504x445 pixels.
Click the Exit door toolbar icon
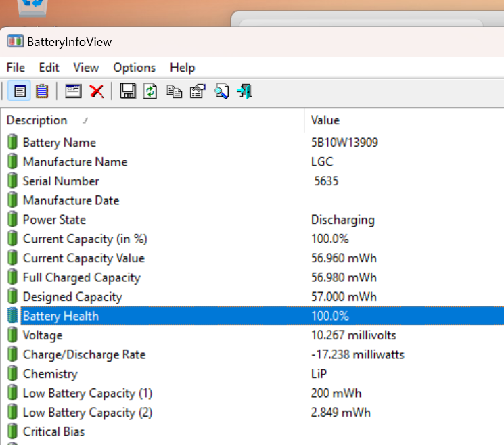point(244,91)
